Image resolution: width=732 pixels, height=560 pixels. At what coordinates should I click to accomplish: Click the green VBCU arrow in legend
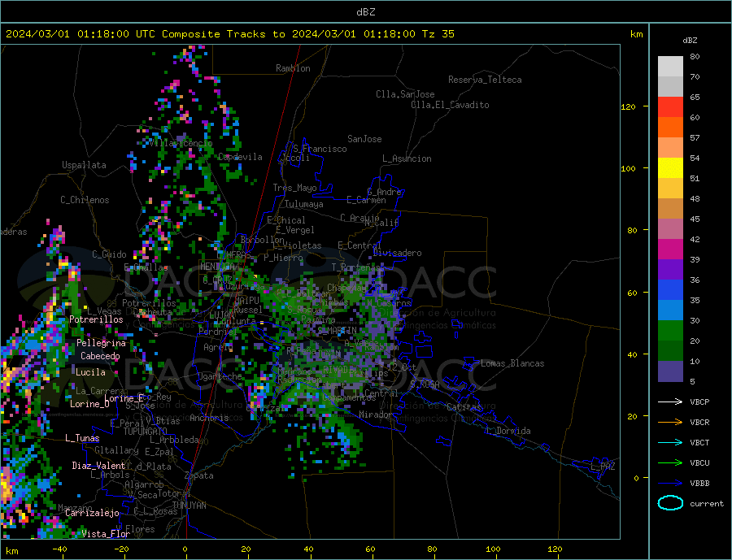(671, 463)
